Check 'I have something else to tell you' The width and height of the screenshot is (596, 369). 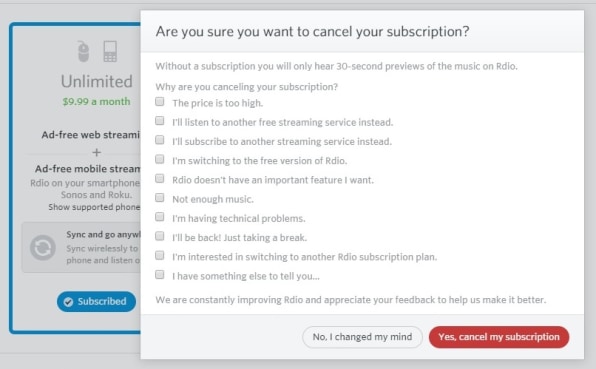[x=160, y=274]
